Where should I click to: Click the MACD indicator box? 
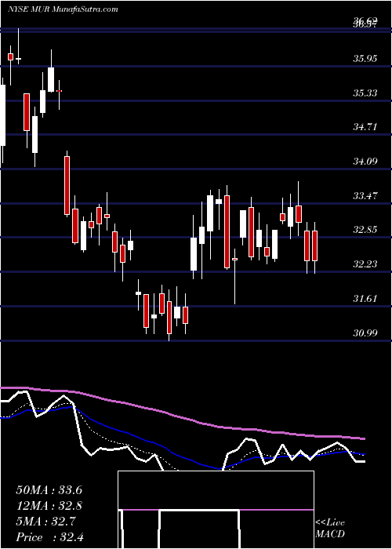(x=216, y=510)
